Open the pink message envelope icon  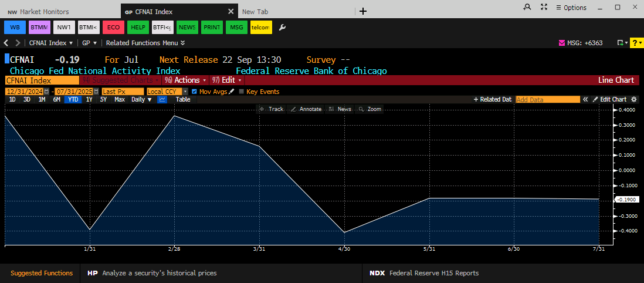tap(562, 43)
